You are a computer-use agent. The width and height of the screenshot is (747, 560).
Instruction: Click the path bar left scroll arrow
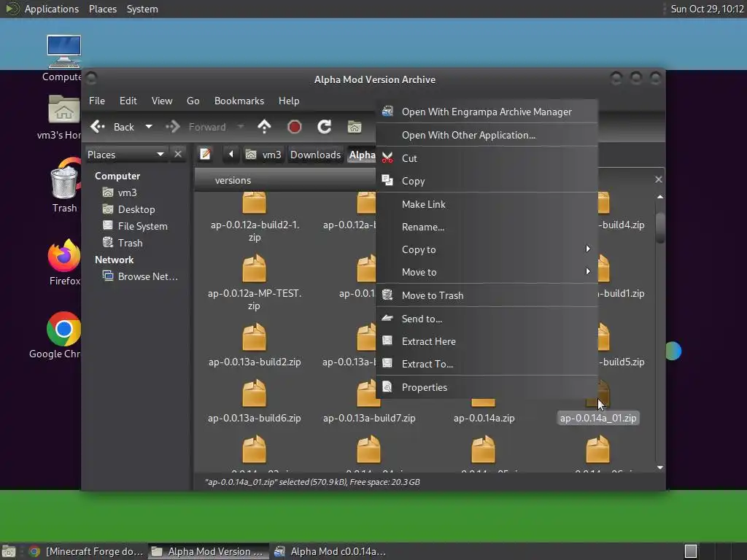tap(231, 155)
